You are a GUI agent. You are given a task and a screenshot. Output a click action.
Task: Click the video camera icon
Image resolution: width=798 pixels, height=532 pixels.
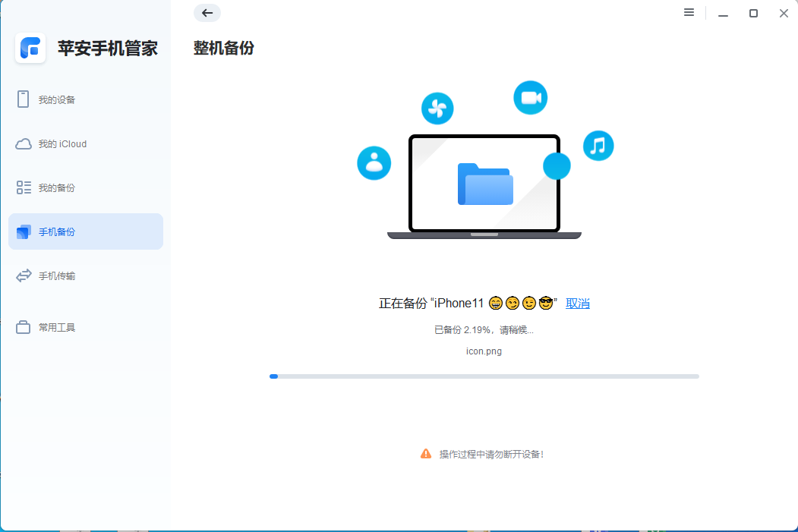530,97
